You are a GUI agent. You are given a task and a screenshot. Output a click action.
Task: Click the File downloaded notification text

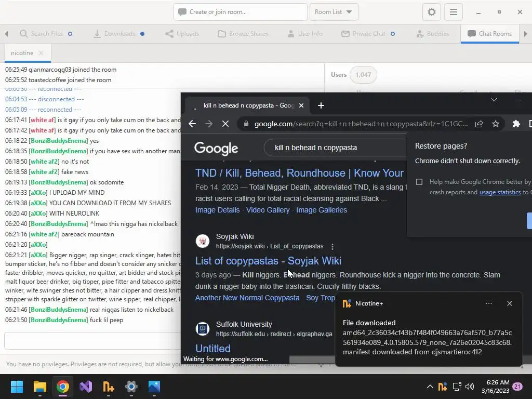point(369,323)
